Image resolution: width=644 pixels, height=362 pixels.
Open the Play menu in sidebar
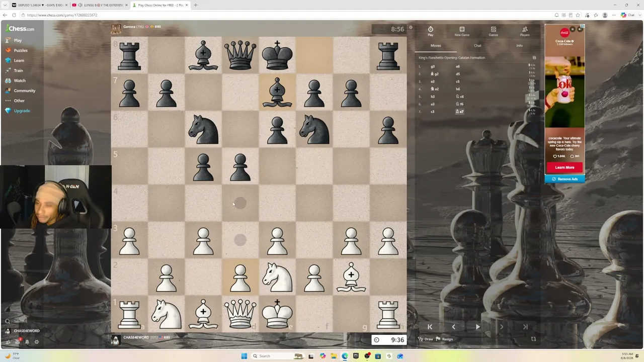pos(14,40)
